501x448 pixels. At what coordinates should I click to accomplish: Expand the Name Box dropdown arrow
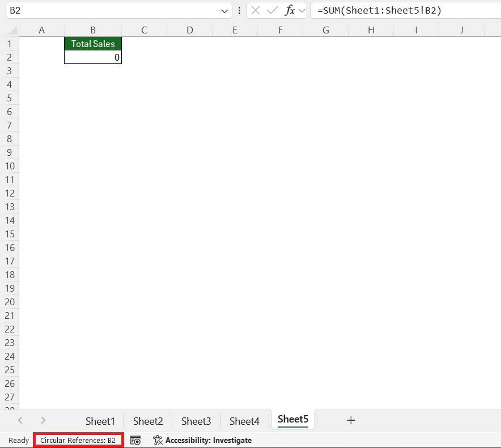tap(224, 11)
